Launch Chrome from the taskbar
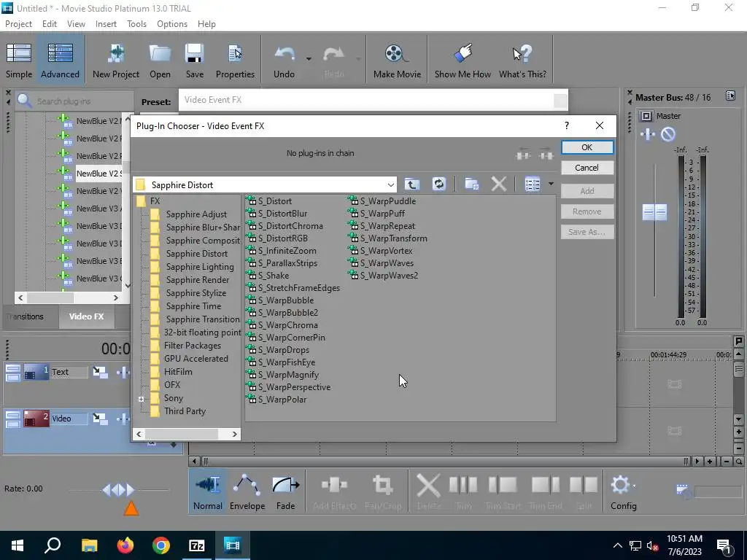Screen dimensions: 747x560 coord(161,545)
